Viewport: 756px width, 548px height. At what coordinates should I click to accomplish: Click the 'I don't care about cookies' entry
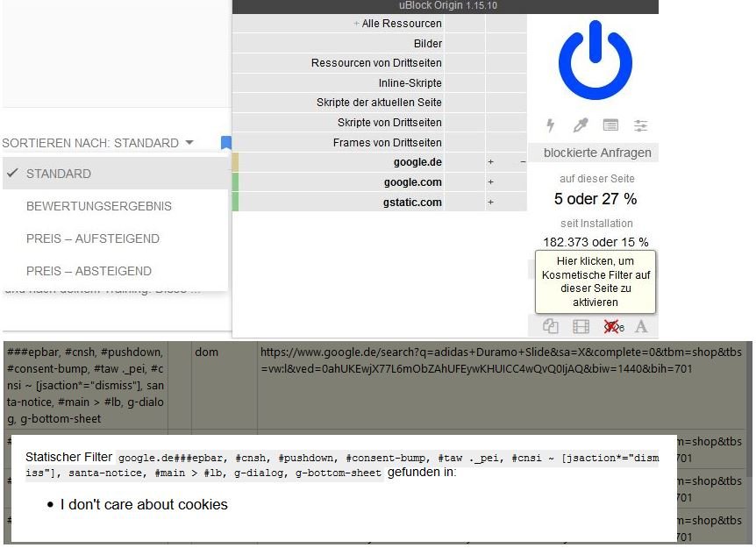(x=144, y=505)
